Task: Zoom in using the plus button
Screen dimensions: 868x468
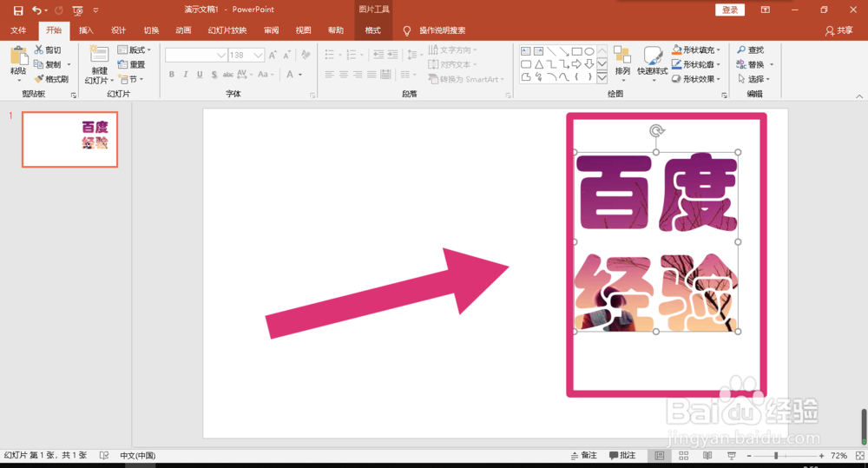Action: point(821,455)
